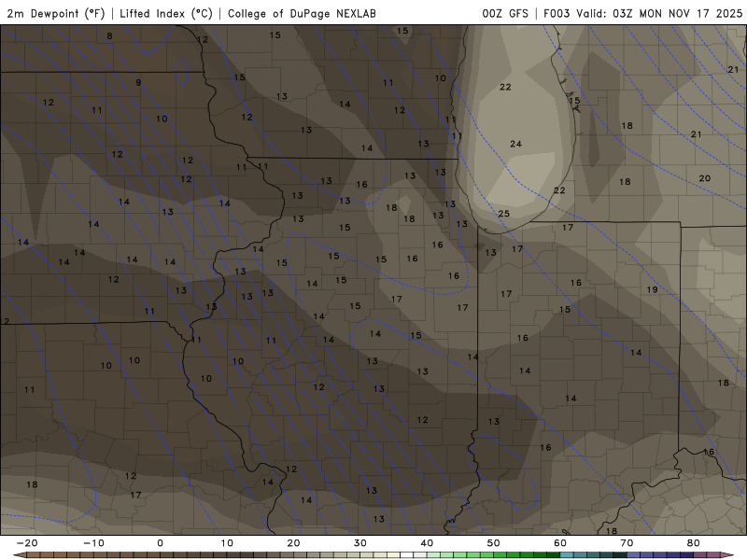Click the 60 label on the color scale
747x560 pixels.
[560, 543]
